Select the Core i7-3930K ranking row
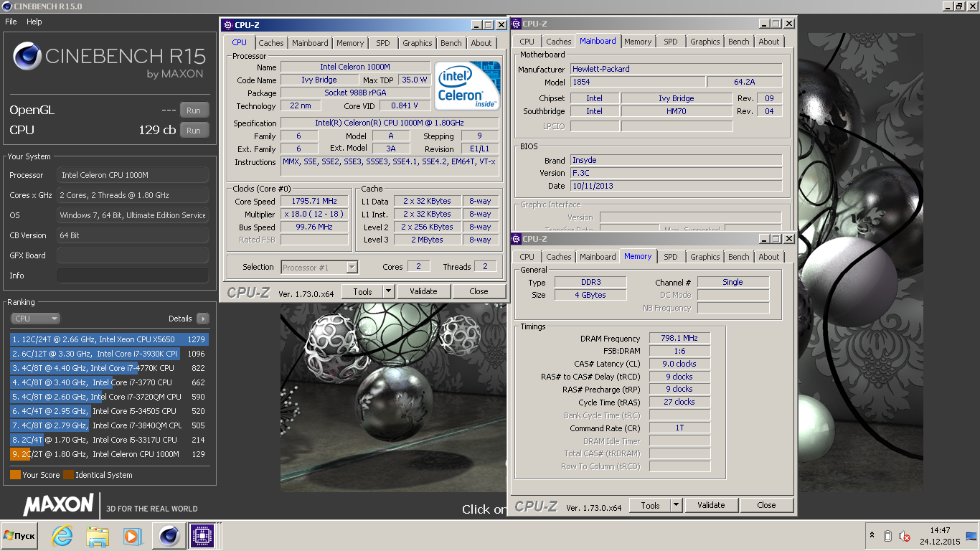 109,354
